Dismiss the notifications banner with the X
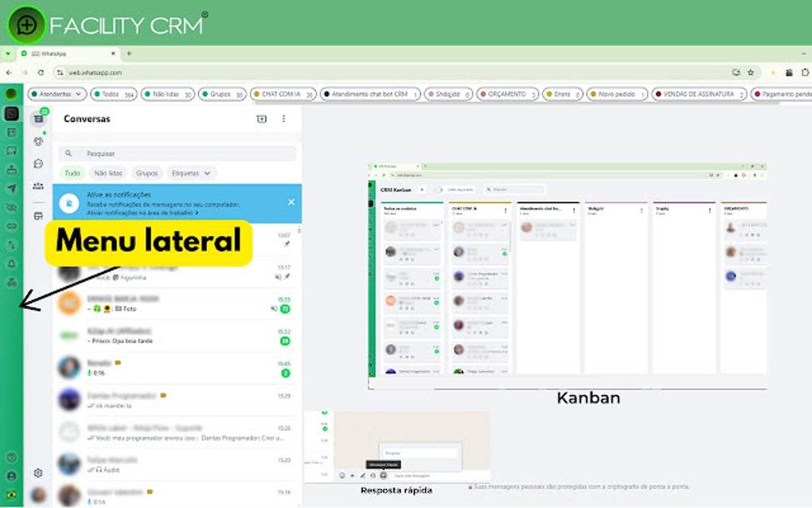 pos(291,201)
